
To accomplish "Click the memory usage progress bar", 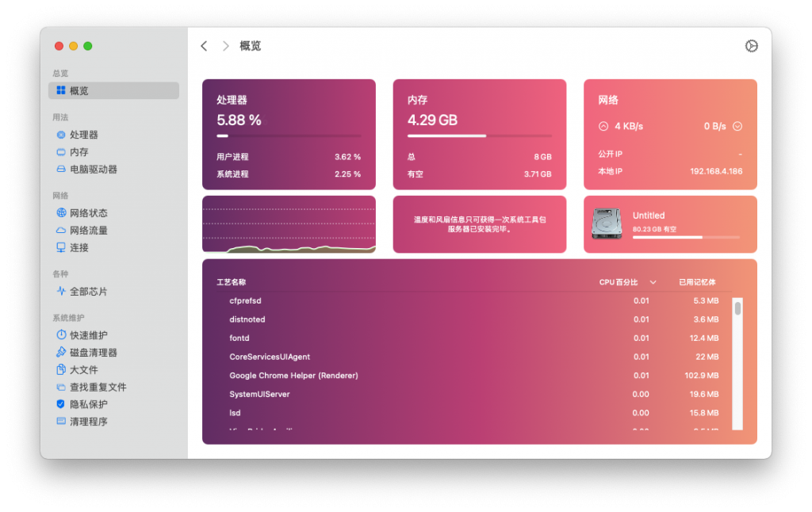I will click(x=480, y=136).
